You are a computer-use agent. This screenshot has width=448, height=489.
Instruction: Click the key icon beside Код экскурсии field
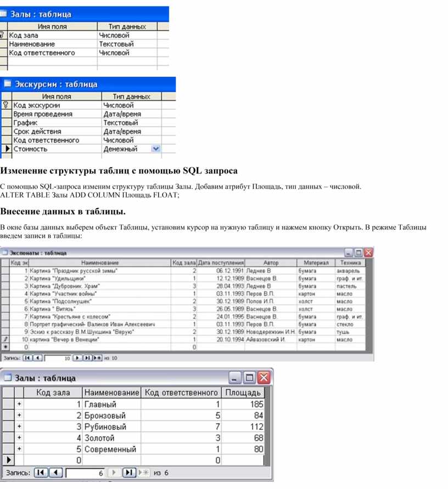tap(5, 105)
